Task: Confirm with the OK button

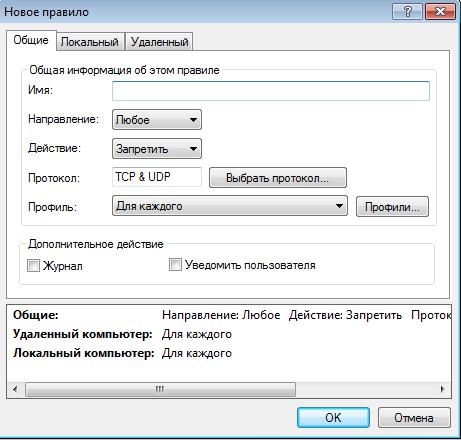Action: click(x=333, y=417)
